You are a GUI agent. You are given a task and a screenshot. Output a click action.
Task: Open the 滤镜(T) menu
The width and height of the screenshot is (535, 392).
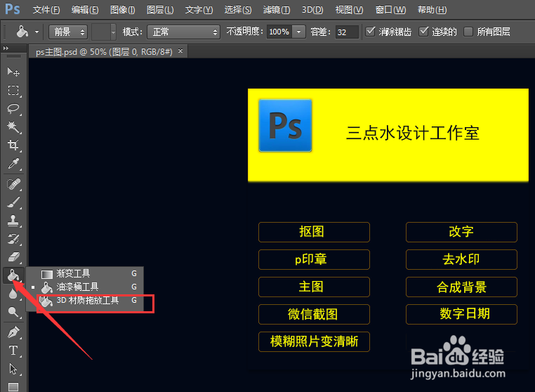(277, 10)
